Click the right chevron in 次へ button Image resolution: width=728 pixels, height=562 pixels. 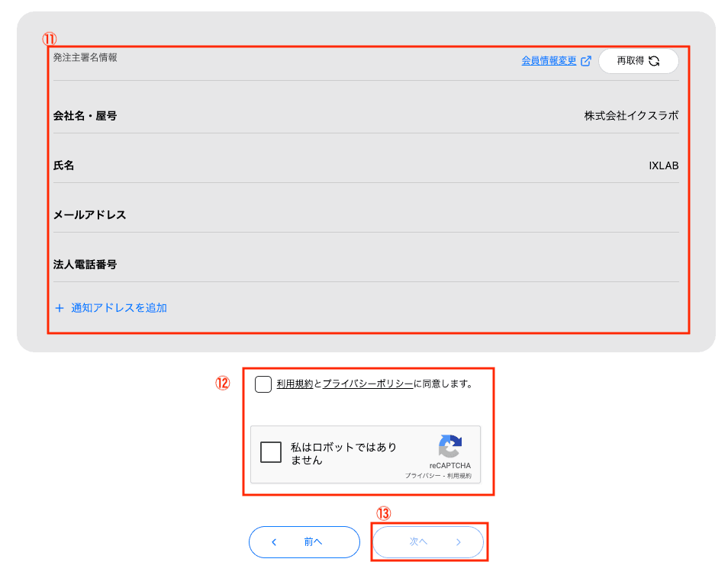(458, 542)
